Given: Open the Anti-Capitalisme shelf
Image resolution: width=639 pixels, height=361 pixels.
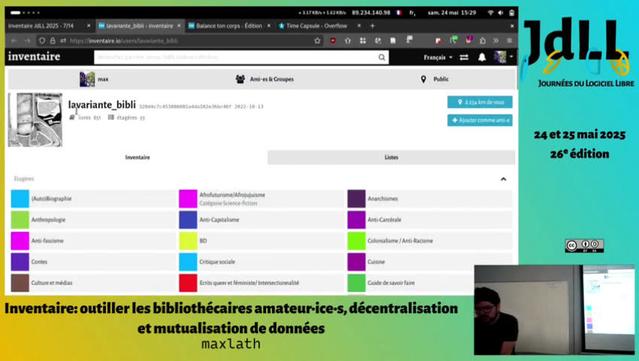Looking at the screenshot, I should pos(261,220).
